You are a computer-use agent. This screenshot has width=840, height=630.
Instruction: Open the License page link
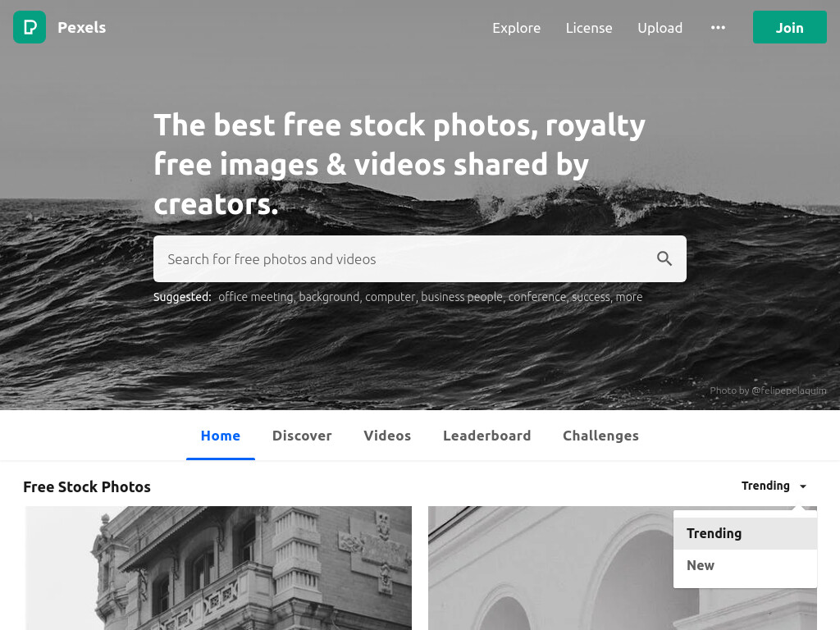589,28
